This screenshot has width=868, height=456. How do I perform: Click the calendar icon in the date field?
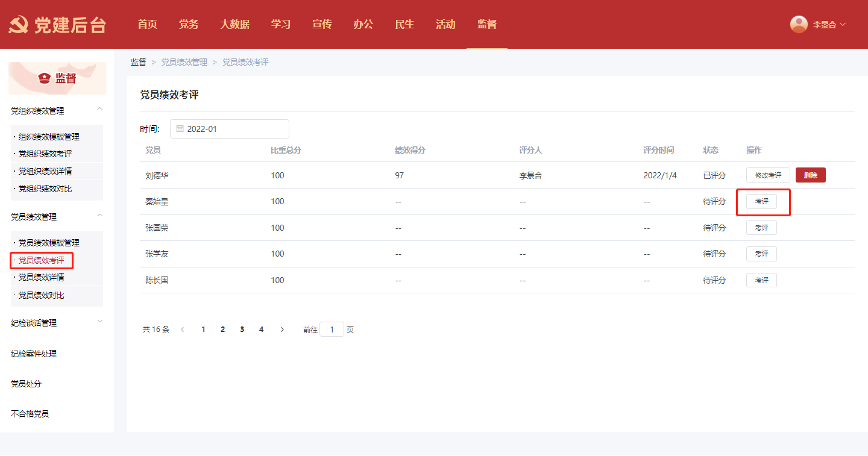click(180, 129)
